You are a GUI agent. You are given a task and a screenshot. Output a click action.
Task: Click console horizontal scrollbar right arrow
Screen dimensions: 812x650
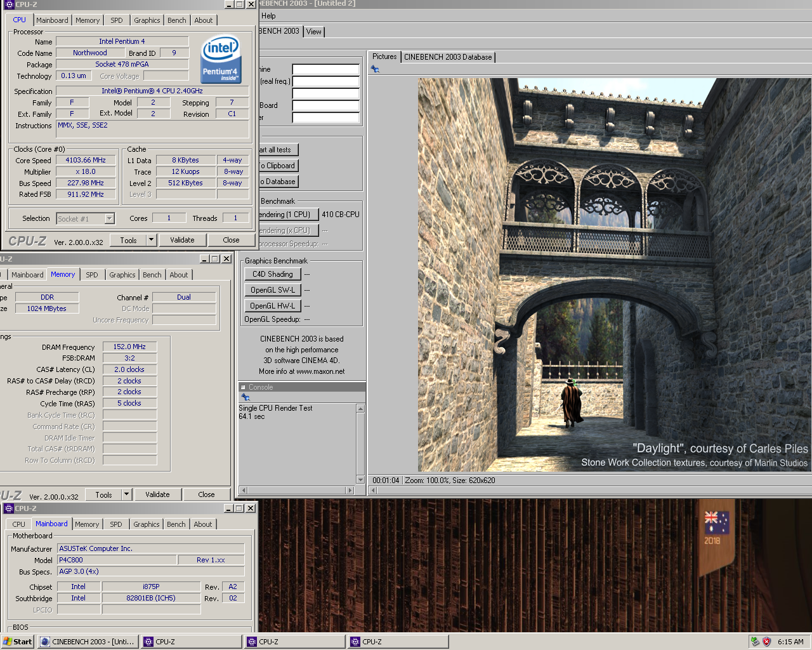pos(350,490)
